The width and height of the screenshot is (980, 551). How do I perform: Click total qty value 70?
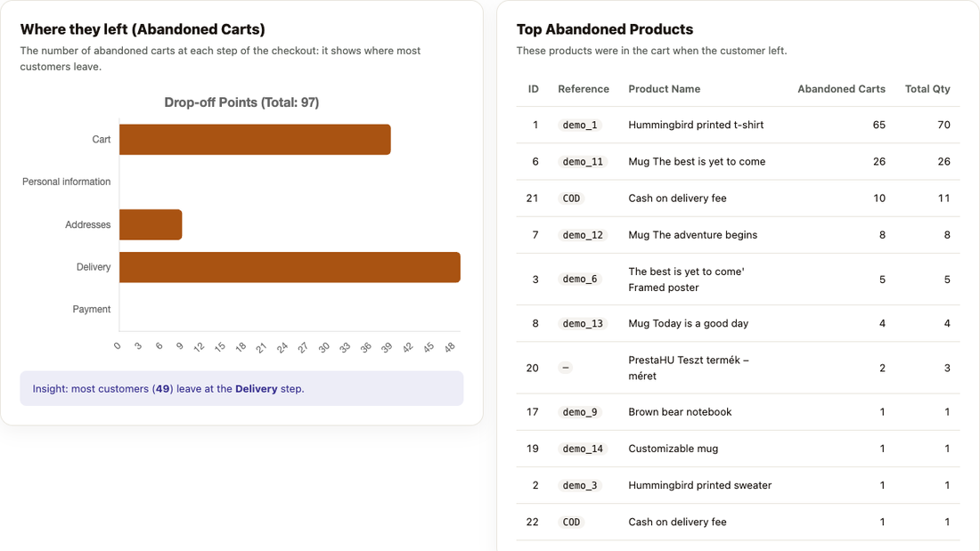point(943,125)
